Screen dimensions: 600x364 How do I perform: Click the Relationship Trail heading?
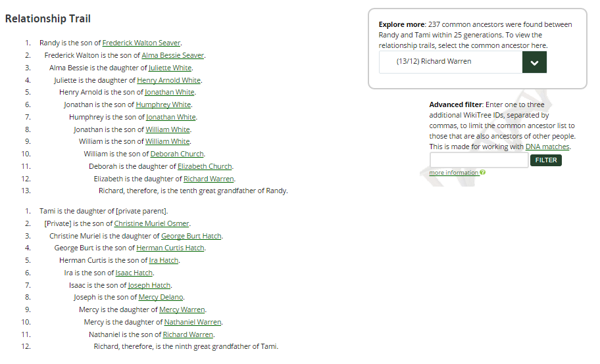(x=48, y=19)
